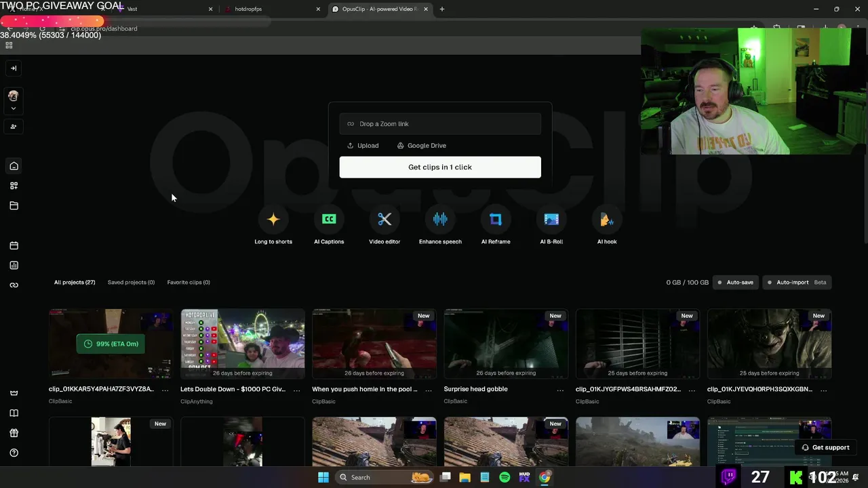Viewport: 868px width, 488px height.
Task: Open the profile avatar in sidebar
Action: tap(14, 96)
